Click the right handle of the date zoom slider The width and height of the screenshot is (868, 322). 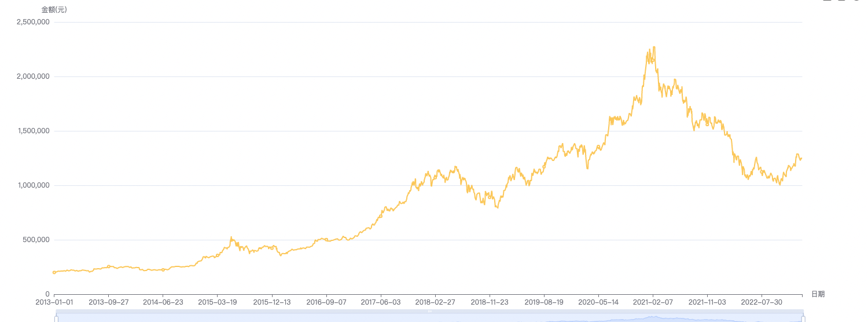[803, 319]
